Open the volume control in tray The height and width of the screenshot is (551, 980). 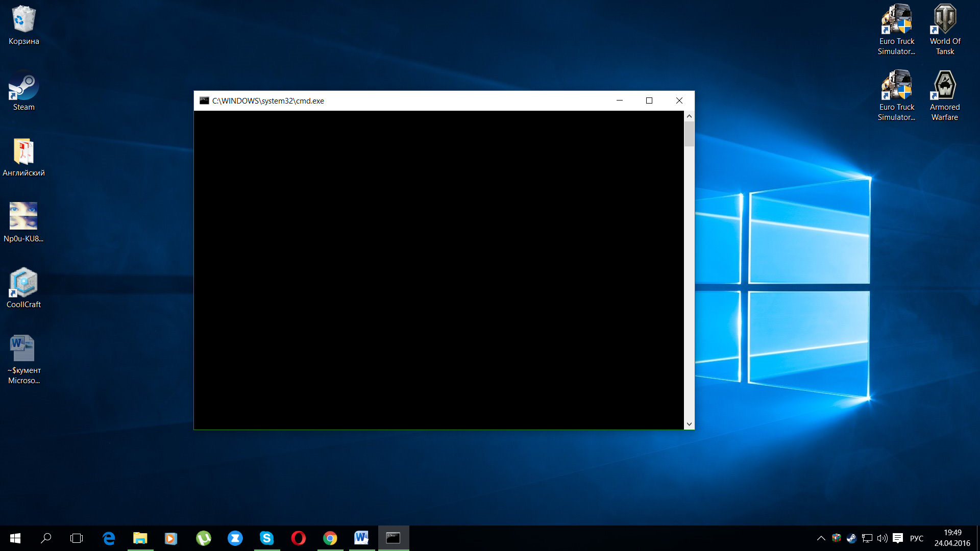pyautogui.click(x=882, y=538)
